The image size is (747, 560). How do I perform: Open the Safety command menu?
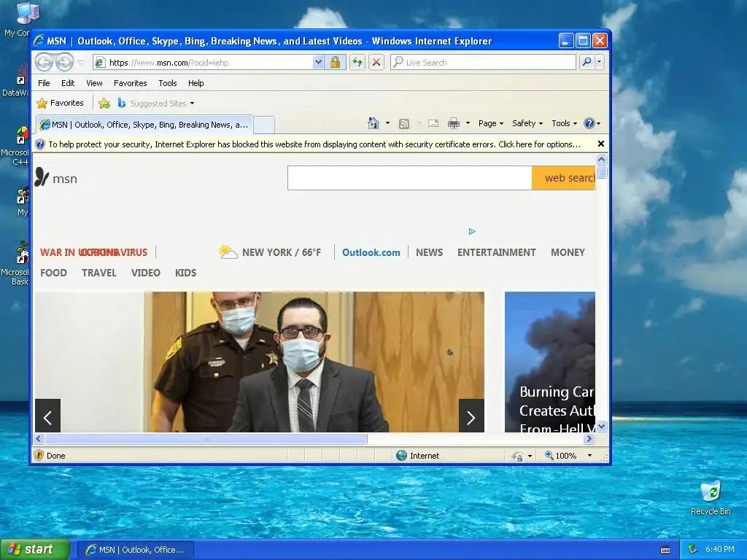[x=527, y=123]
